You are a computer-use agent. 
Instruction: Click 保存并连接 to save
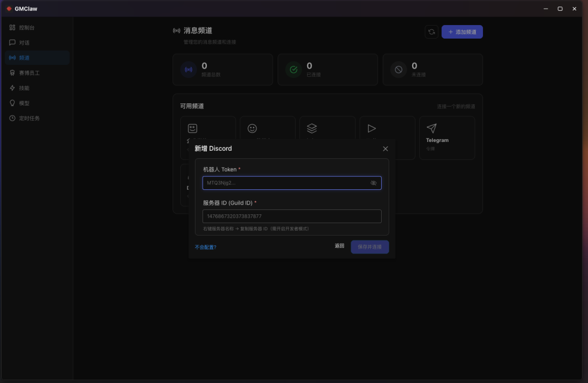point(370,247)
